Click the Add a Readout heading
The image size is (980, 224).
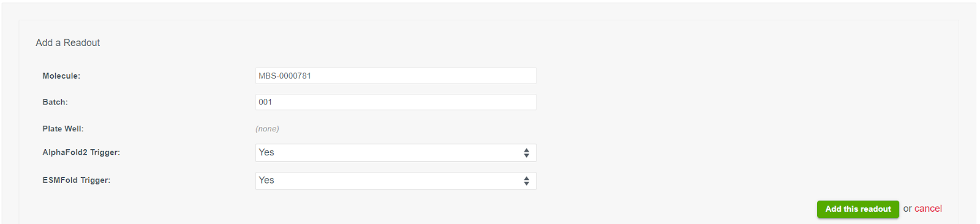tap(67, 43)
